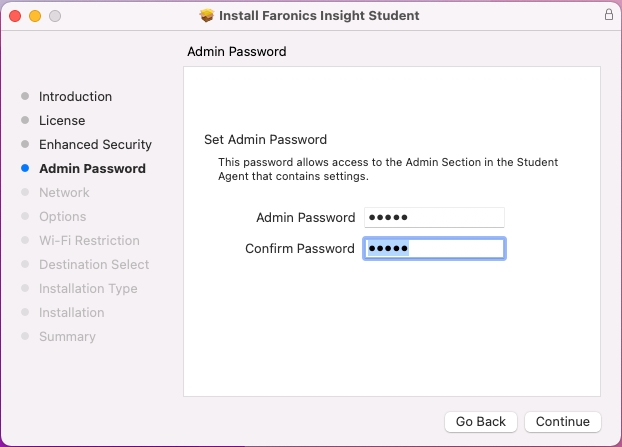Click the Admin Password step in sidebar
The height and width of the screenshot is (447, 622).
coord(92,169)
